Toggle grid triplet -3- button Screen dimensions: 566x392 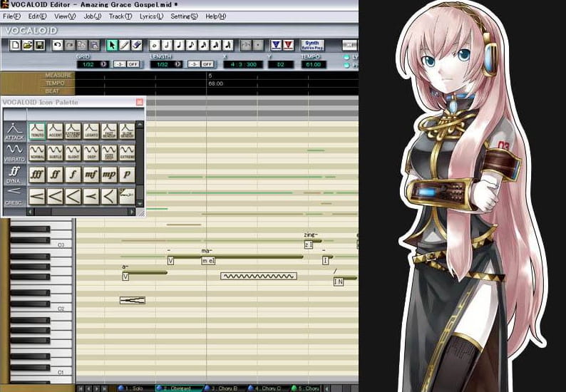click(x=120, y=64)
